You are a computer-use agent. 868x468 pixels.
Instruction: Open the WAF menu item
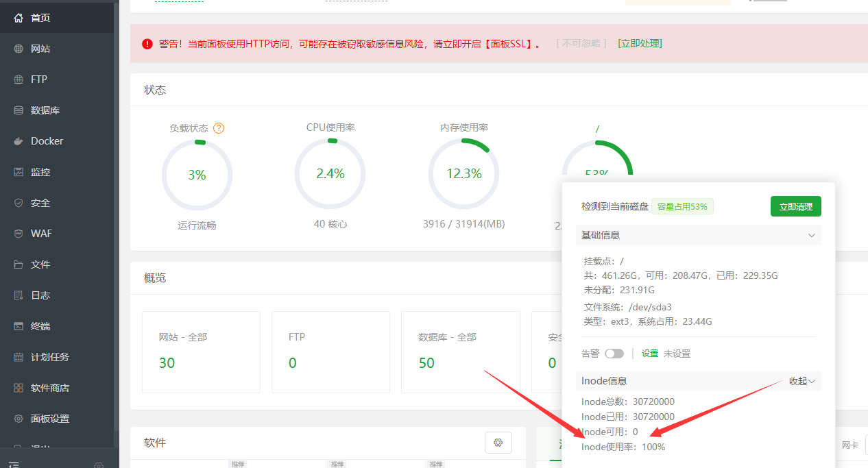coord(57,234)
